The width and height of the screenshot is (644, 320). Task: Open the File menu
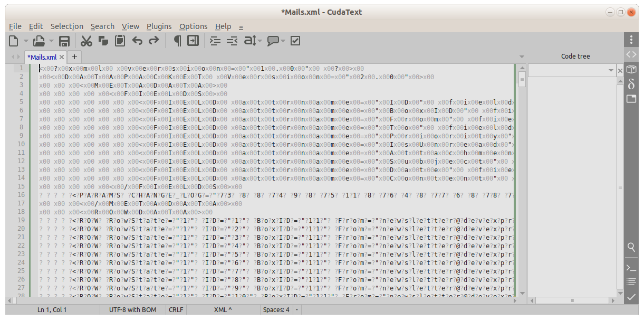pos(15,26)
